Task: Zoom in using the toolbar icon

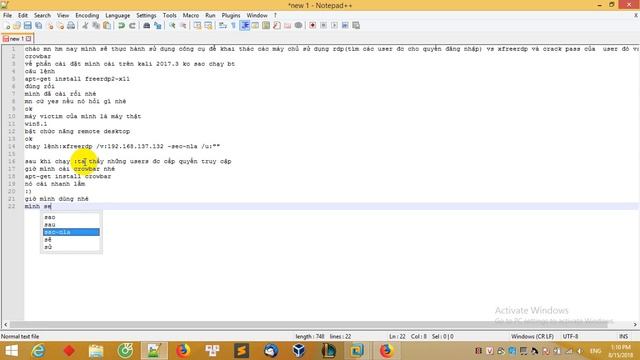Action: pos(172,26)
